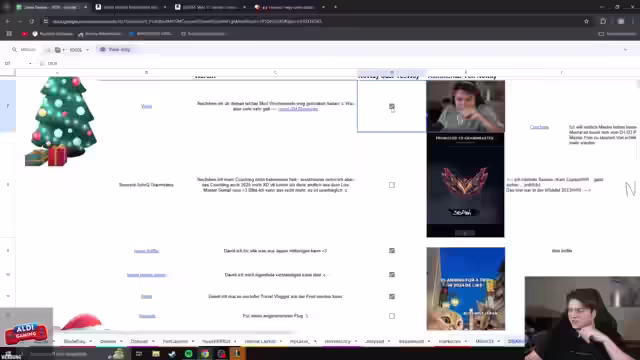The width and height of the screenshot is (640, 360).
Task: Click the name box showing D7
Action: (16, 64)
